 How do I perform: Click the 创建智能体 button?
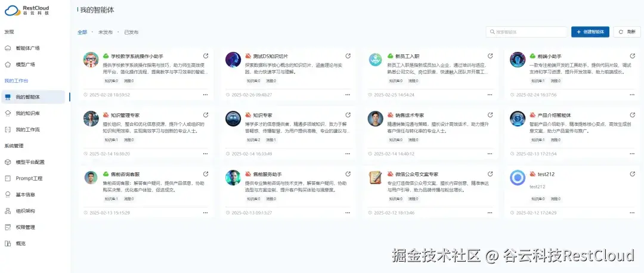(590, 32)
